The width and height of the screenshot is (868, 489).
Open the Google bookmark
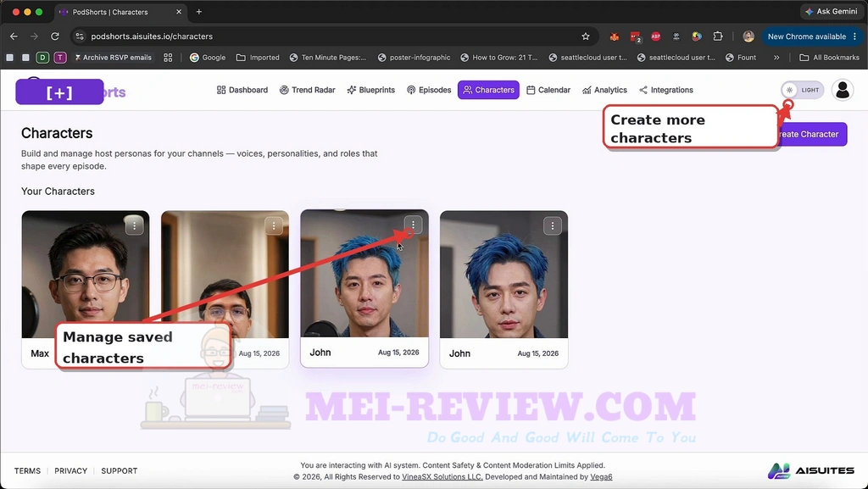click(208, 58)
